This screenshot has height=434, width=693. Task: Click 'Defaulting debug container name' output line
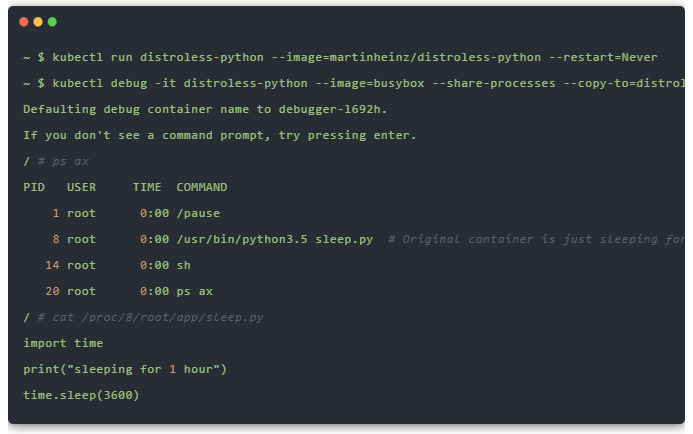pos(205,109)
